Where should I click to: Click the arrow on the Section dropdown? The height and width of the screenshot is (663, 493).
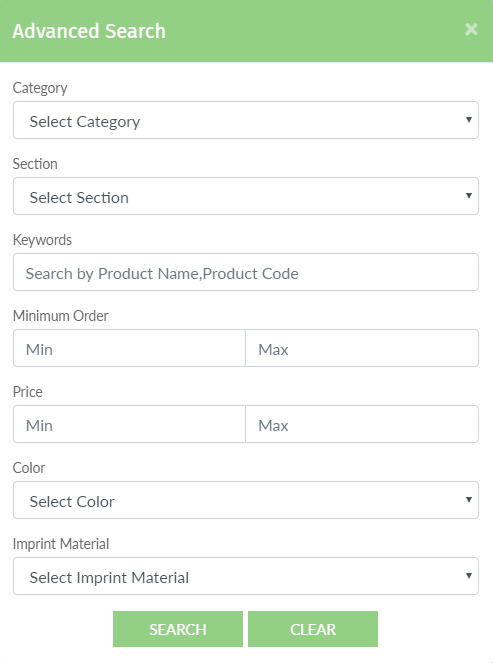[x=468, y=196]
